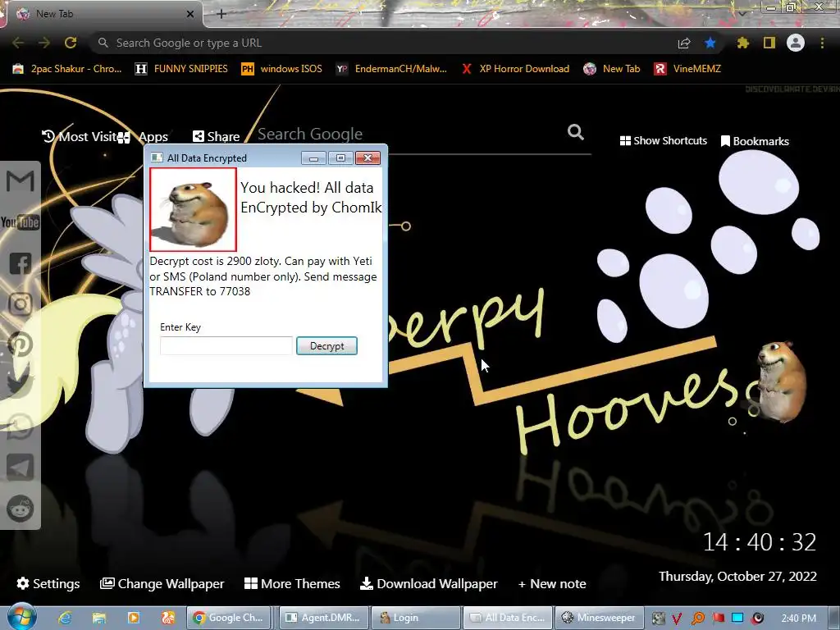
Task: Click the Windows Start button
Action: [21, 617]
